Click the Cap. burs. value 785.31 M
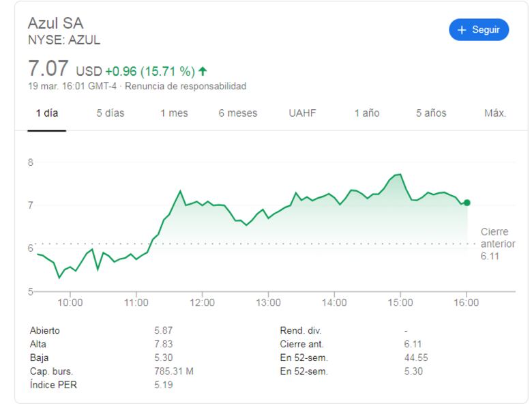This screenshot has width=532, height=406. click(x=174, y=371)
